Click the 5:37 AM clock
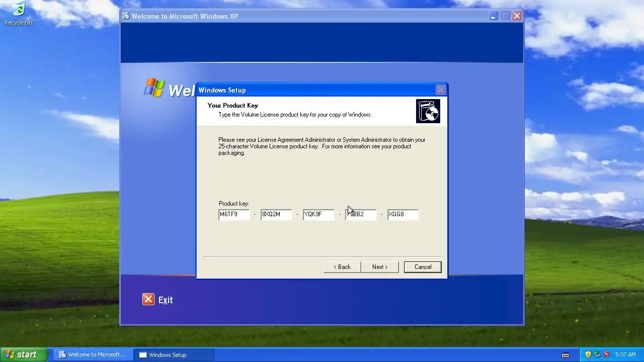Viewport: 644px width, 362px height. [x=625, y=354]
